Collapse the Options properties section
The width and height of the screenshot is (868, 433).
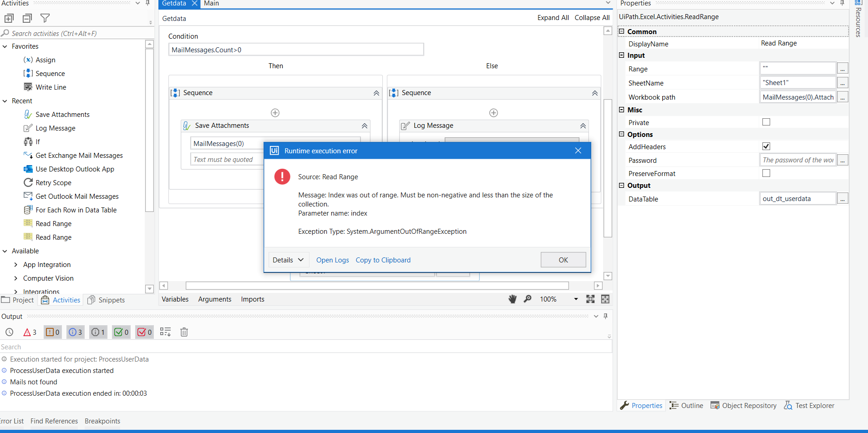click(x=622, y=134)
